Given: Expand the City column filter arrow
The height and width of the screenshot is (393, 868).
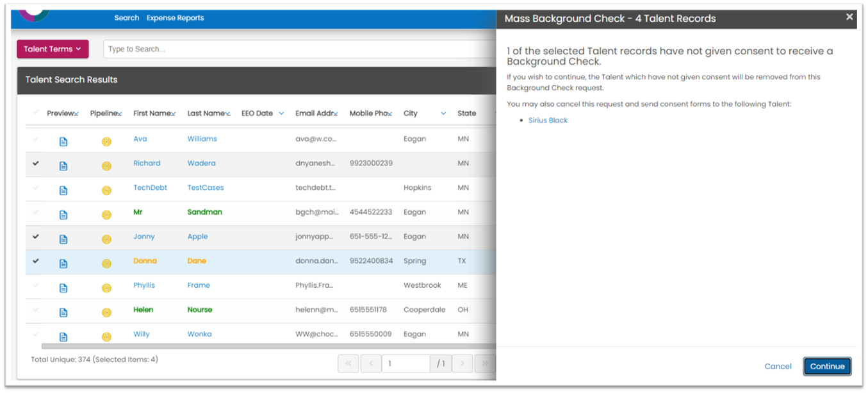Looking at the screenshot, I should click(443, 113).
